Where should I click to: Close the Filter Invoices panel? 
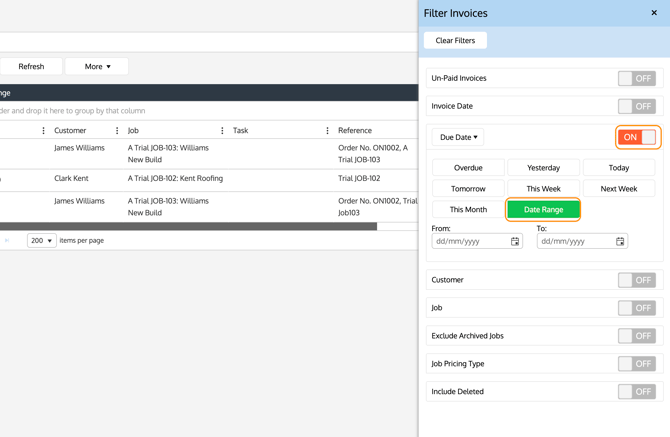(x=654, y=13)
